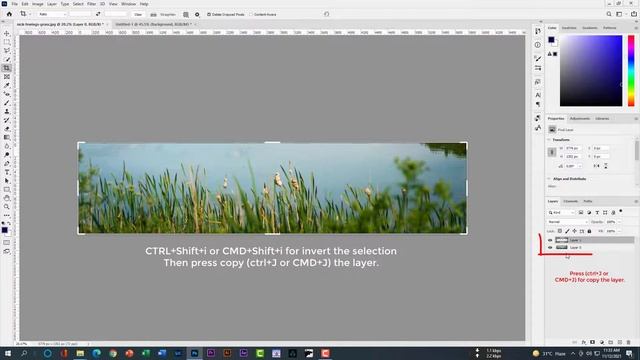Click the Width field in Properties Transform
This screenshot has height=360, width=640.
[x=572, y=148]
